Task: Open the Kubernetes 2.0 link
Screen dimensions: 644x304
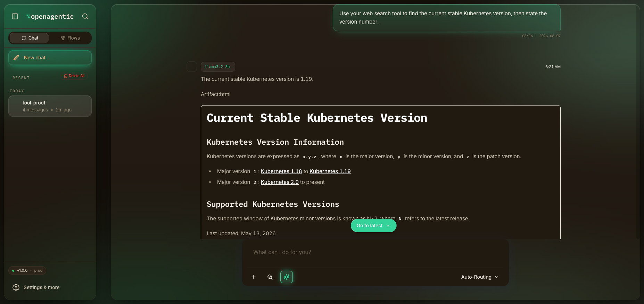Action: (x=280, y=182)
